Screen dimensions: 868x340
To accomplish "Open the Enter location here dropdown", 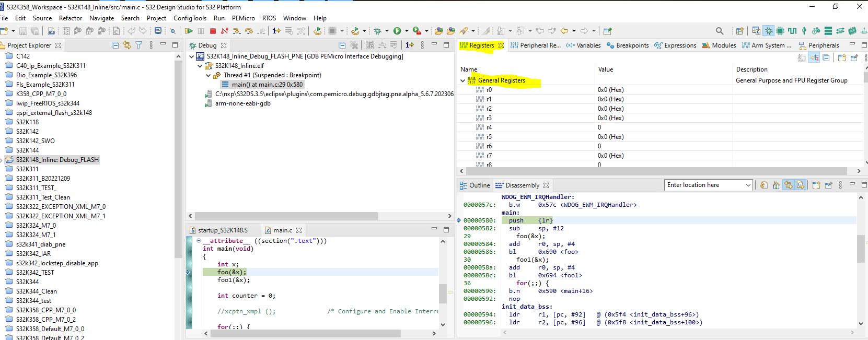I will tap(748, 185).
